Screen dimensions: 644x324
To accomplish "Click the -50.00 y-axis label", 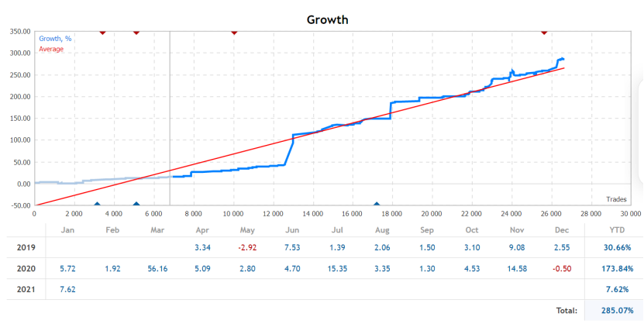I will [x=20, y=205].
